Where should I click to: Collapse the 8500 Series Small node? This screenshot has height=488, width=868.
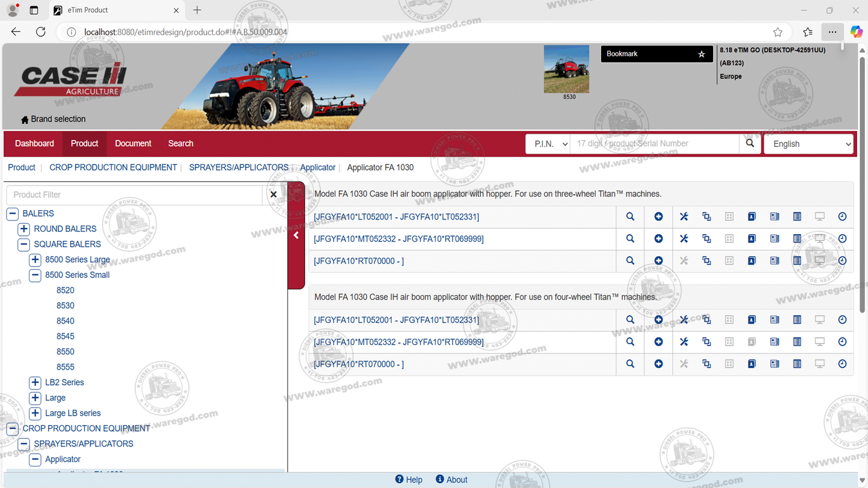(x=35, y=275)
